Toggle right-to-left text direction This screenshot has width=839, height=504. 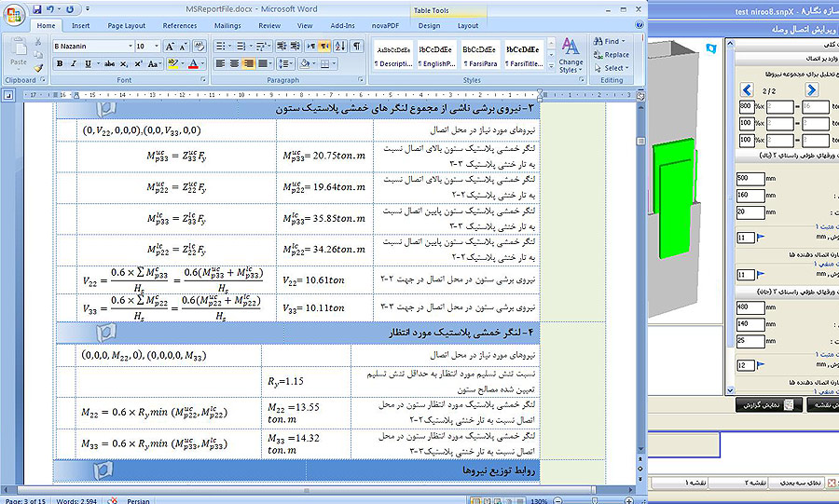tap(325, 46)
